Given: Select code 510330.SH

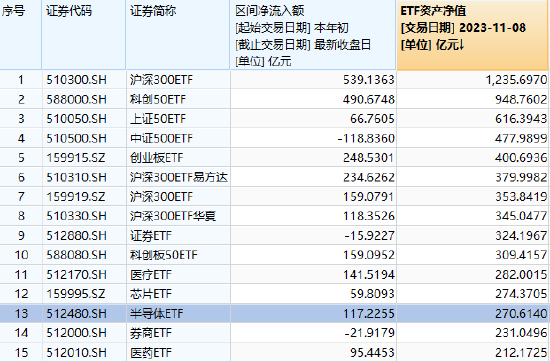Looking at the screenshot, I should [x=76, y=216].
